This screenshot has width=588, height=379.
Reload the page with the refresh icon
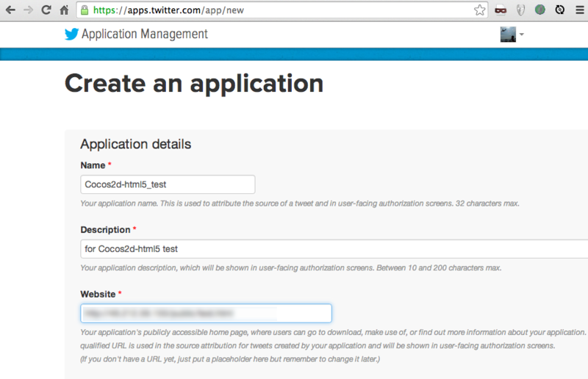click(46, 10)
